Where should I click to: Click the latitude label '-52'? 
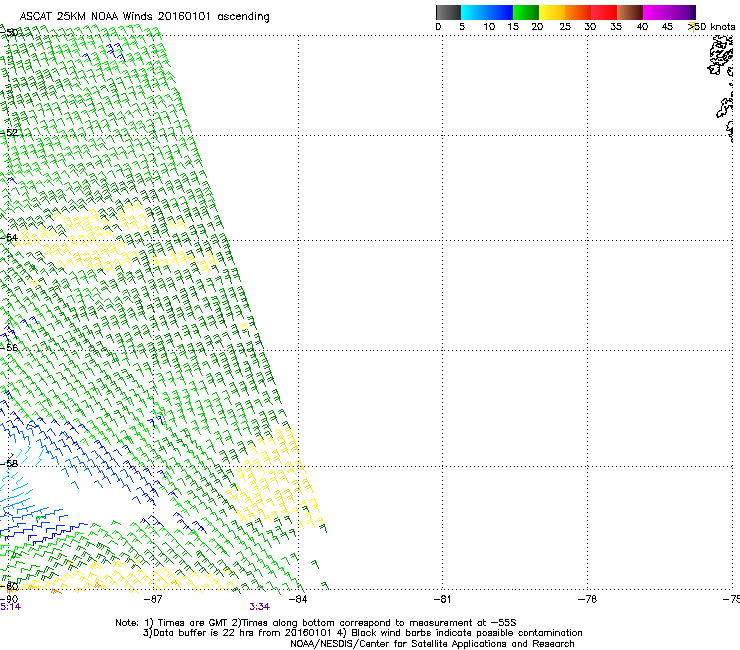[x=9, y=133]
